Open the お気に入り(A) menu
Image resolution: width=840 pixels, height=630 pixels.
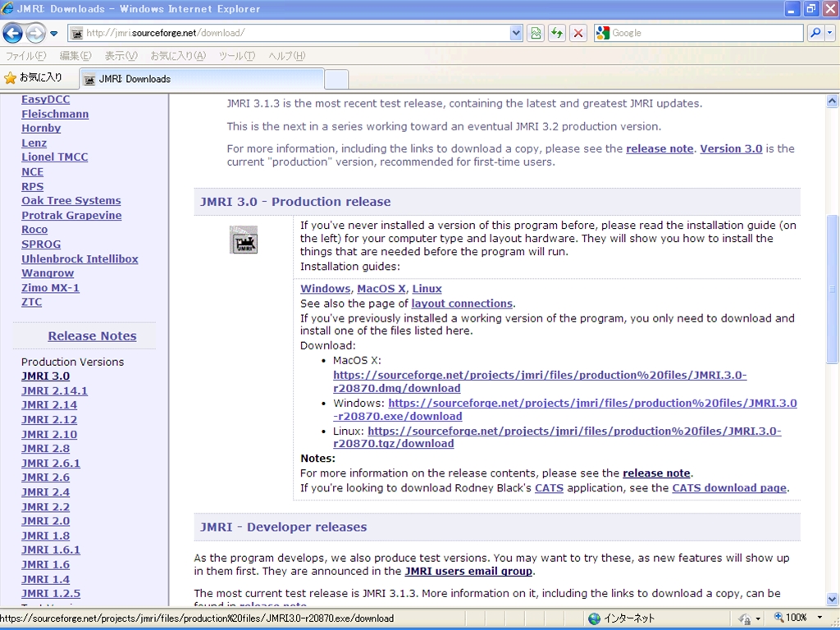click(x=178, y=56)
